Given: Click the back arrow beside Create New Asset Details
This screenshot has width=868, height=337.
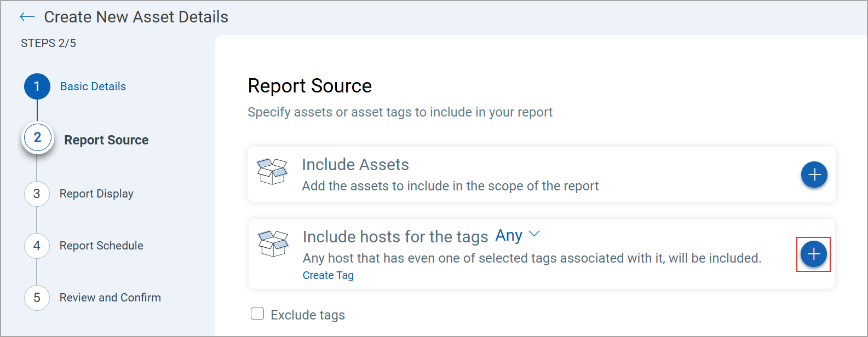Looking at the screenshot, I should point(27,17).
